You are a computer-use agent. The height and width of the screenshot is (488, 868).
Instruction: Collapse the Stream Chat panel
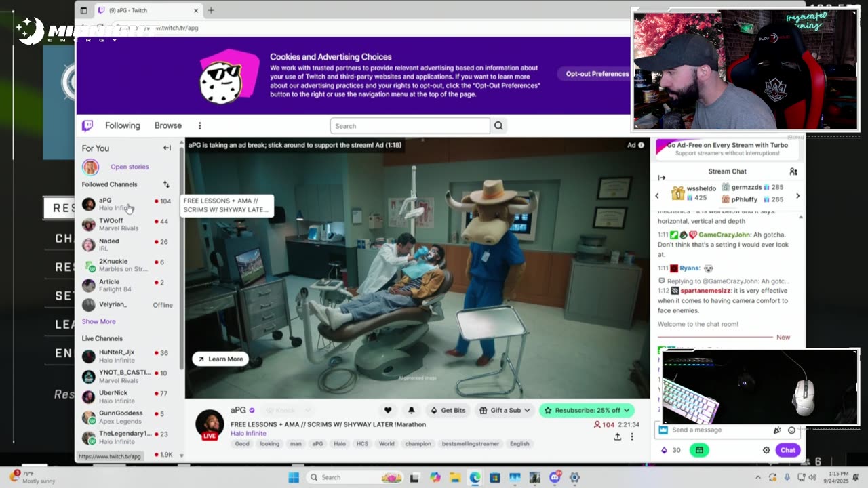pos(662,178)
